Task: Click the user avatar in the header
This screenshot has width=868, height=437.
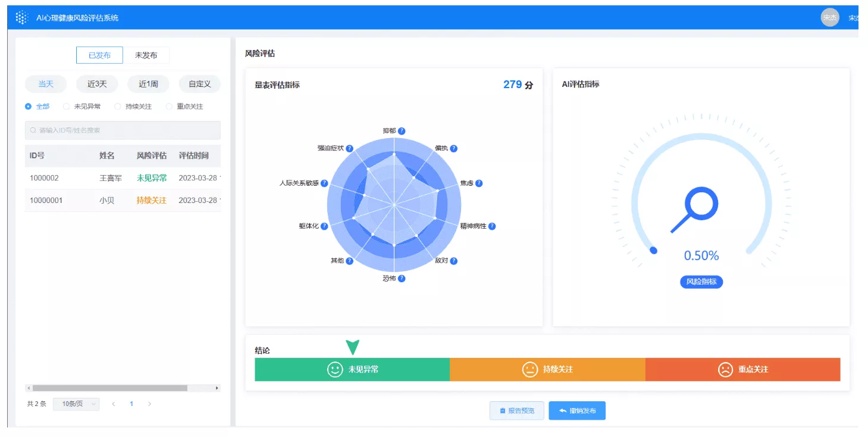Action: pyautogui.click(x=830, y=17)
